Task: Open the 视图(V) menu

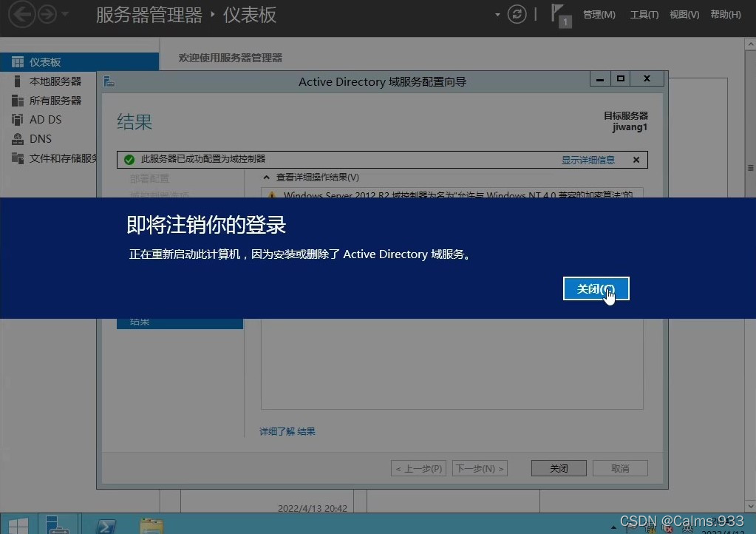Action: [684, 15]
